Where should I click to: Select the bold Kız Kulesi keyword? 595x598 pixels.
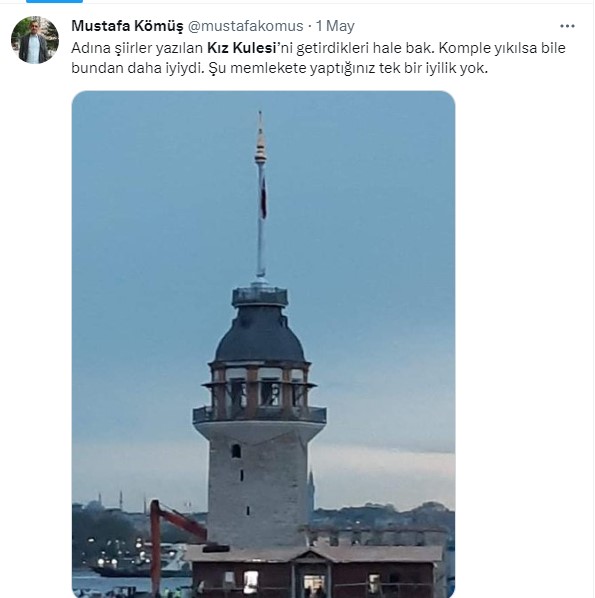[241, 48]
